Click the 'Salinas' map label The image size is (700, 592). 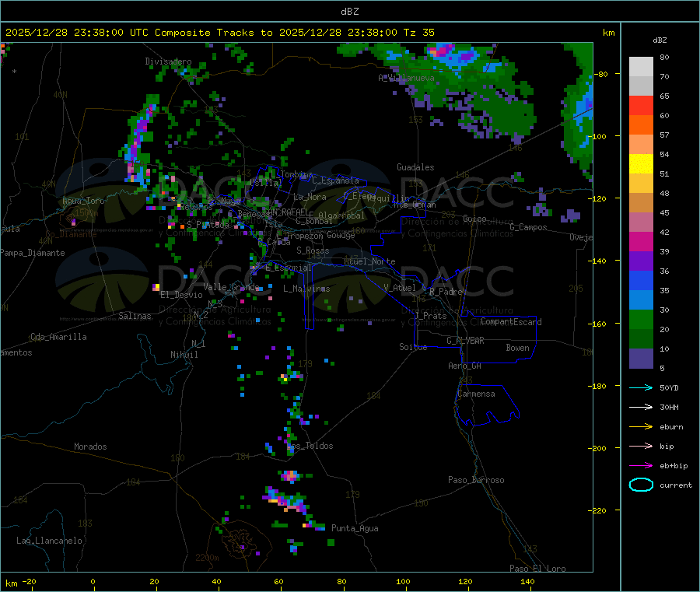(x=135, y=316)
